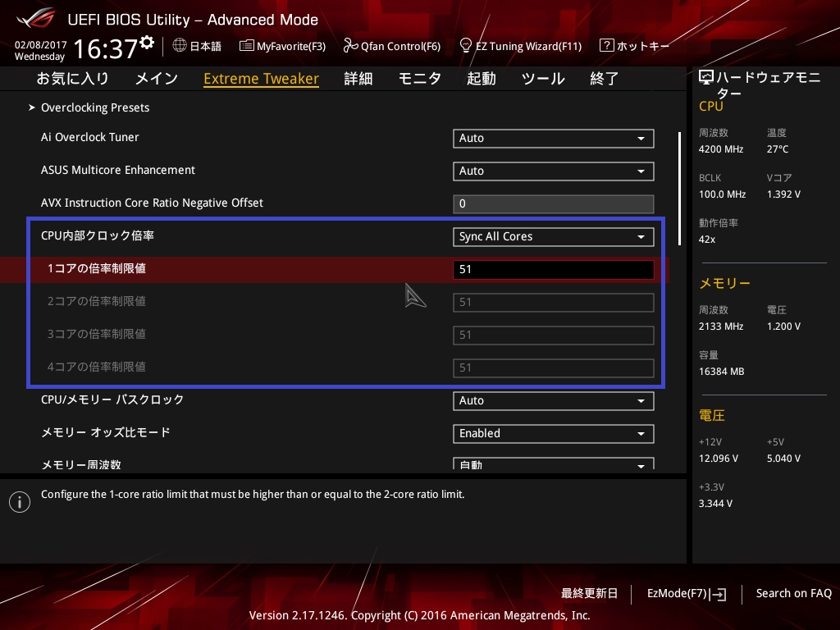Click Vコア 1.392 V value
This screenshot has width=840, height=630.
pos(783,194)
